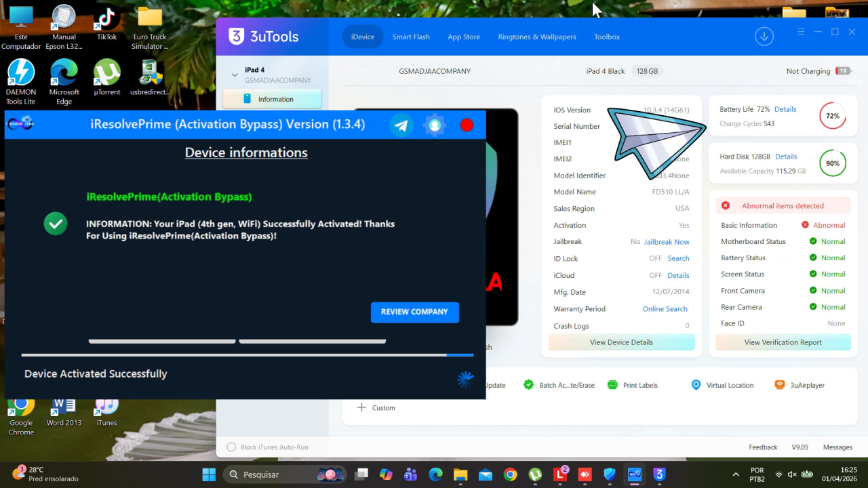Click the Jailbreak Now link

(667, 242)
